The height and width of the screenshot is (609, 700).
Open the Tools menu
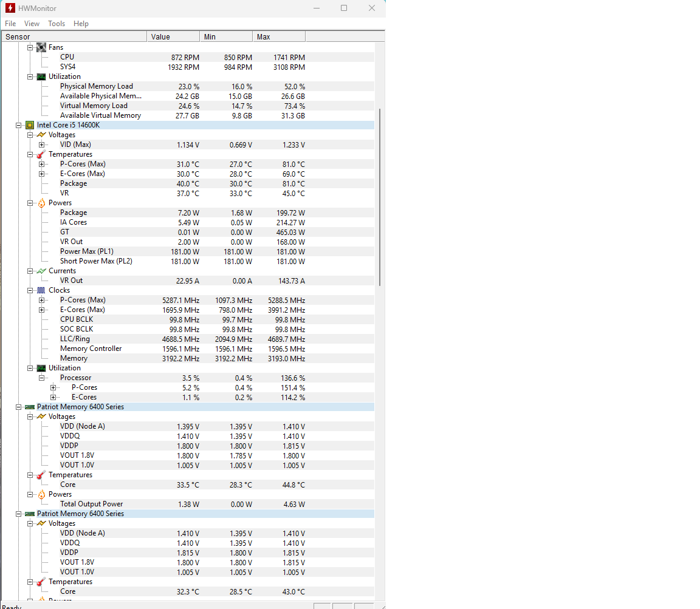coord(57,24)
